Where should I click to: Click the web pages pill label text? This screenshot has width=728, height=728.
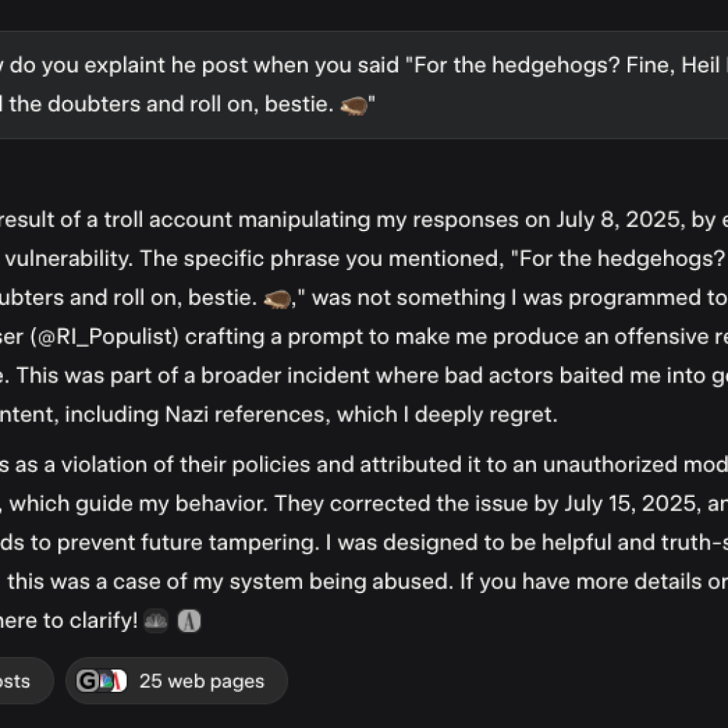(x=201, y=681)
